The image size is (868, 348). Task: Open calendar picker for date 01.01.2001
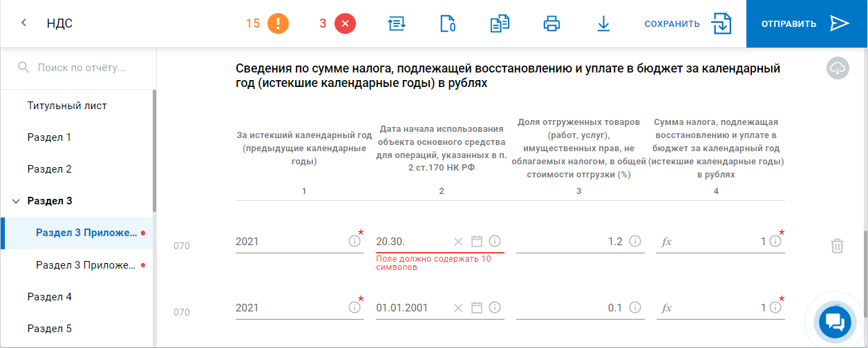click(476, 308)
